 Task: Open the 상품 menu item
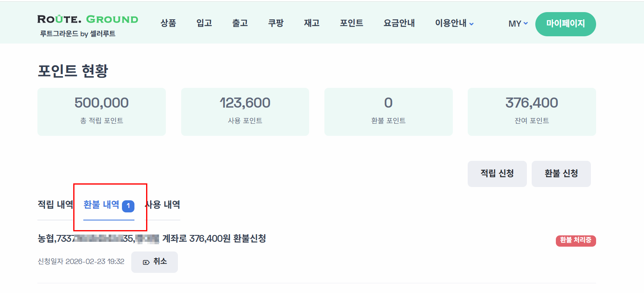pos(169,23)
